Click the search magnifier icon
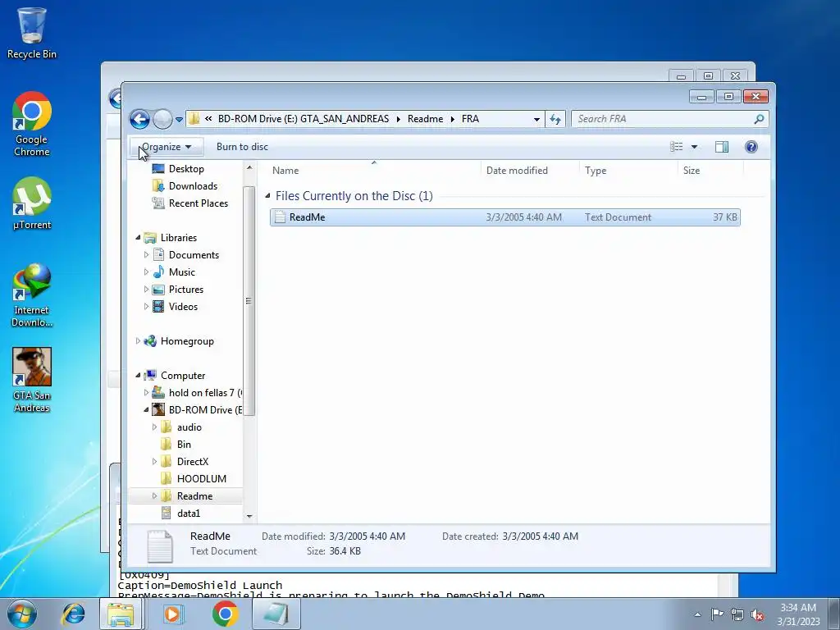Screen dimensions: 840x630 tap(759, 119)
